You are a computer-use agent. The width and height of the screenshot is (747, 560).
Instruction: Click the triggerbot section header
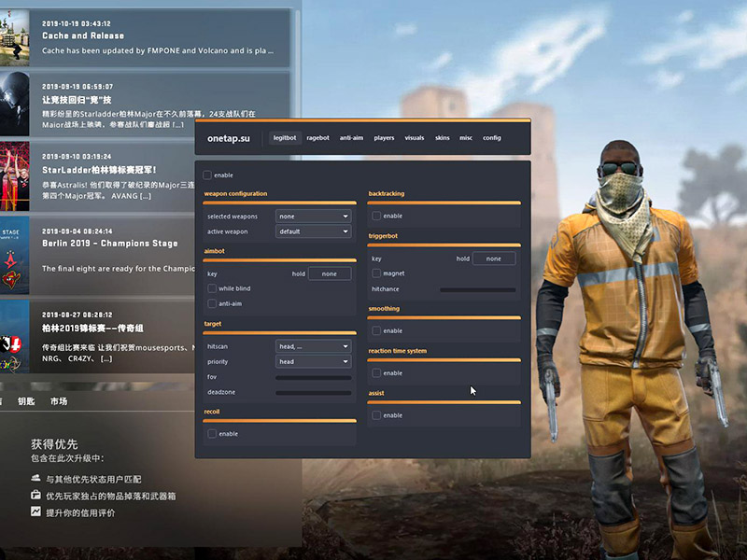coord(383,236)
